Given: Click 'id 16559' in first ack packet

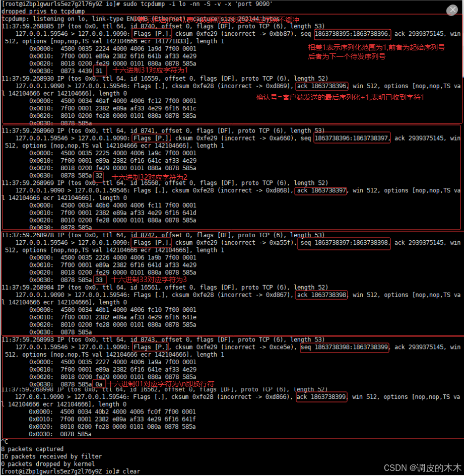Looking at the screenshot, I should pyautogui.click(x=144, y=78).
